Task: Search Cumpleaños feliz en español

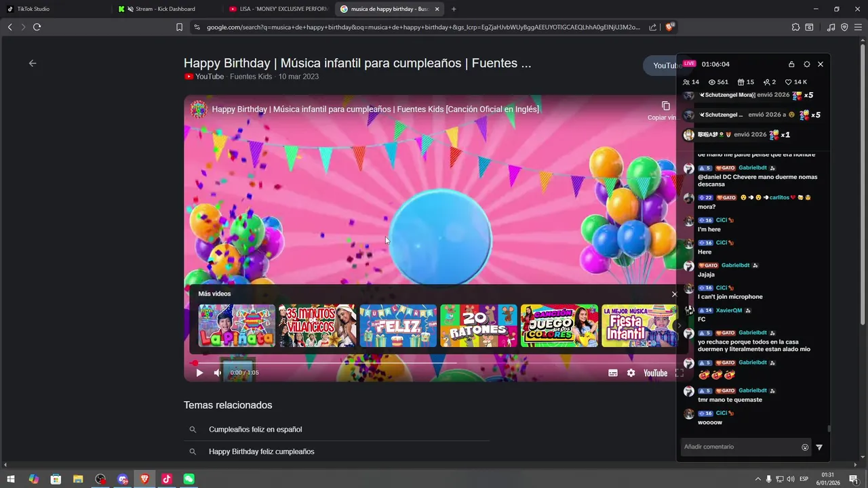Action: click(x=255, y=429)
